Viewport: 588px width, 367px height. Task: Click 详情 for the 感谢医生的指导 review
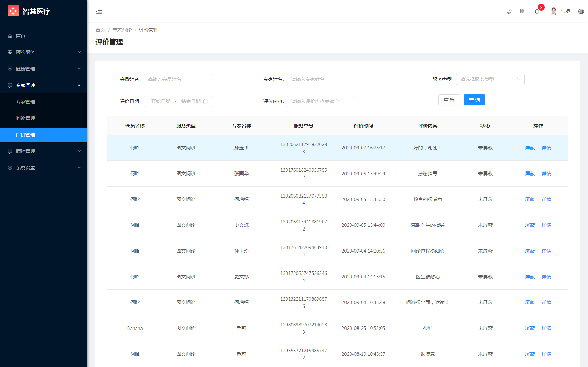(x=546, y=225)
